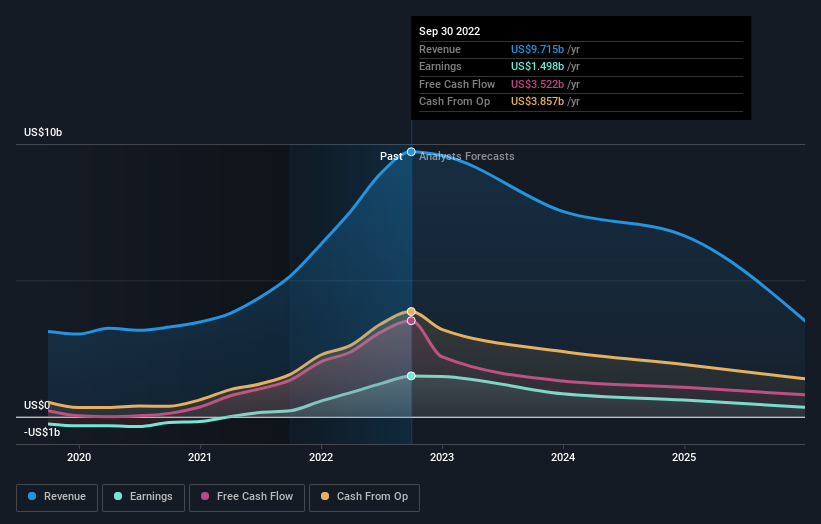Image resolution: width=821 pixels, height=524 pixels.
Task: Click the -US$1b y-axis label
Action: [x=42, y=432]
